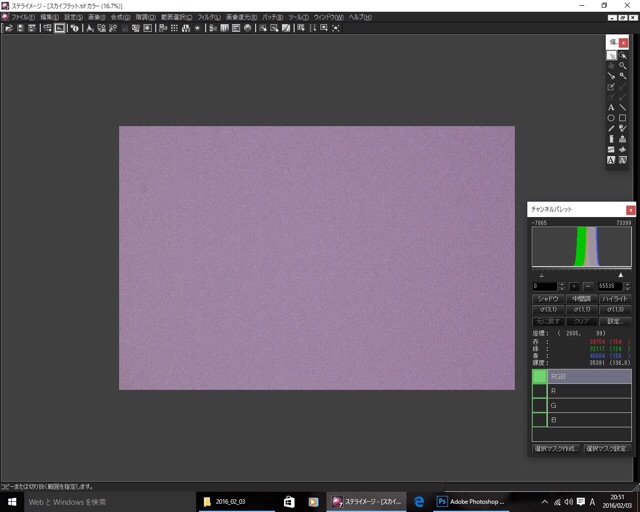Open the 編集 menu
The image size is (640, 512).
tap(49, 17)
